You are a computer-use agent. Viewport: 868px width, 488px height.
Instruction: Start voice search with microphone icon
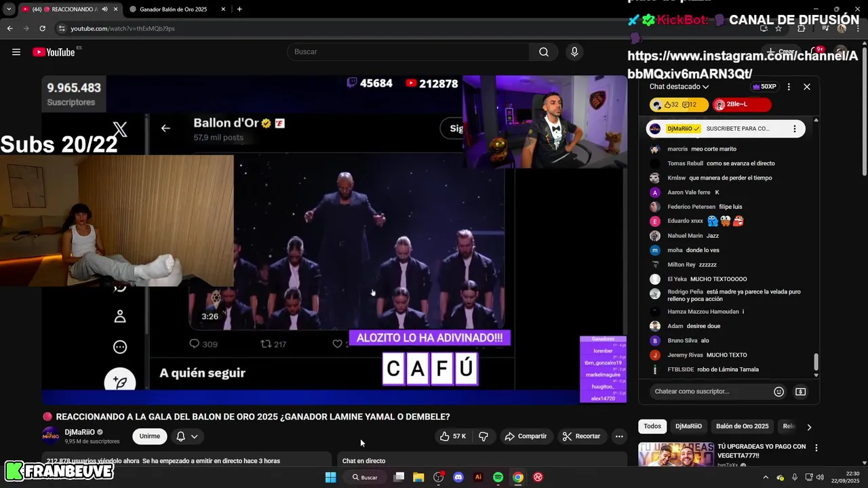[574, 52]
